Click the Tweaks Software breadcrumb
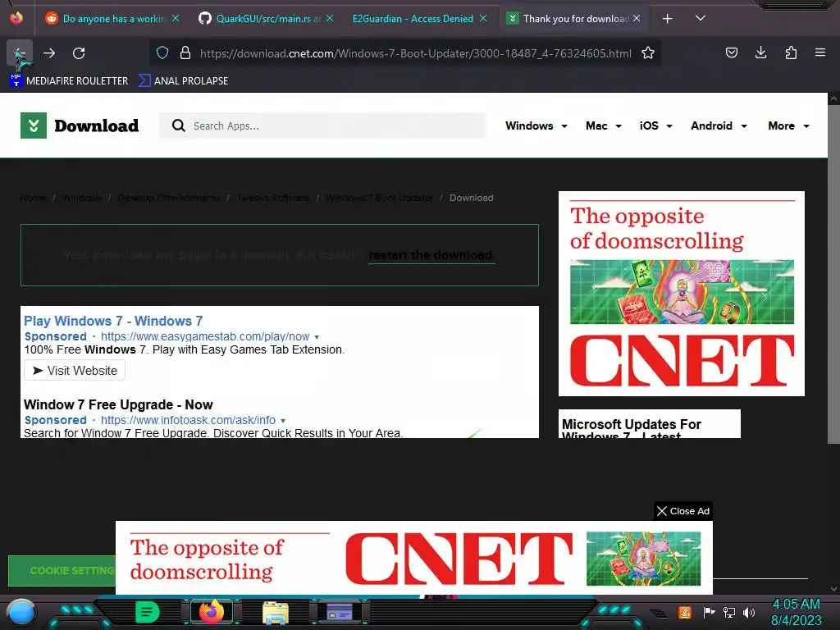This screenshot has width=840, height=630. pyautogui.click(x=272, y=198)
